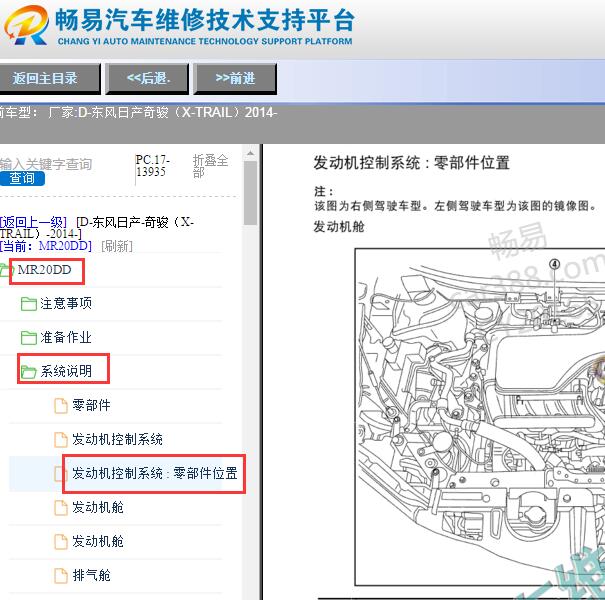
Task: Open the first 发动机舱 document
Action: 98,507
